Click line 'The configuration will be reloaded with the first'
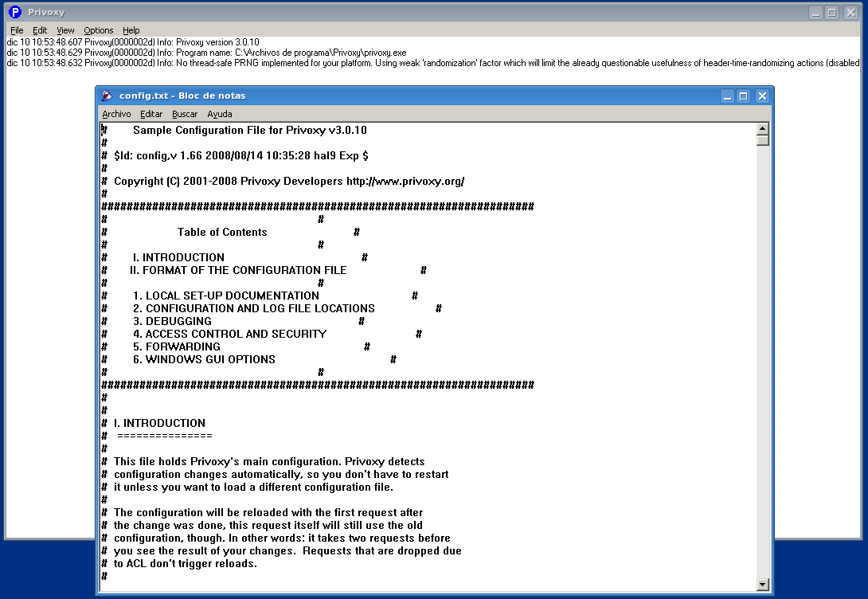Image resolution: width=868 pixels, height=599 pixels. [x=268, y=513]
